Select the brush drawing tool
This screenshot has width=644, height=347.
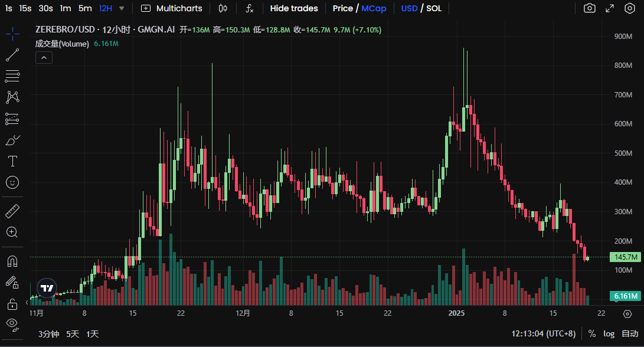(12, 140)
